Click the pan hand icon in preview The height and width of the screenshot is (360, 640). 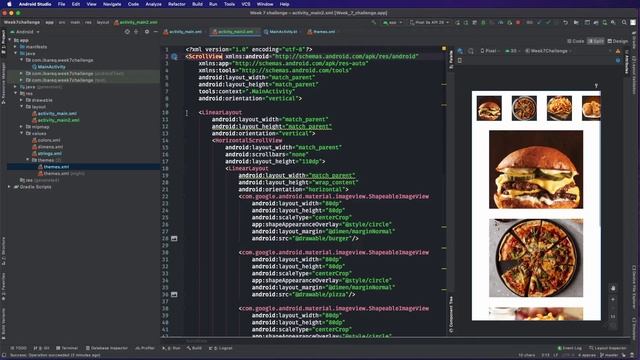coord(613,288)
